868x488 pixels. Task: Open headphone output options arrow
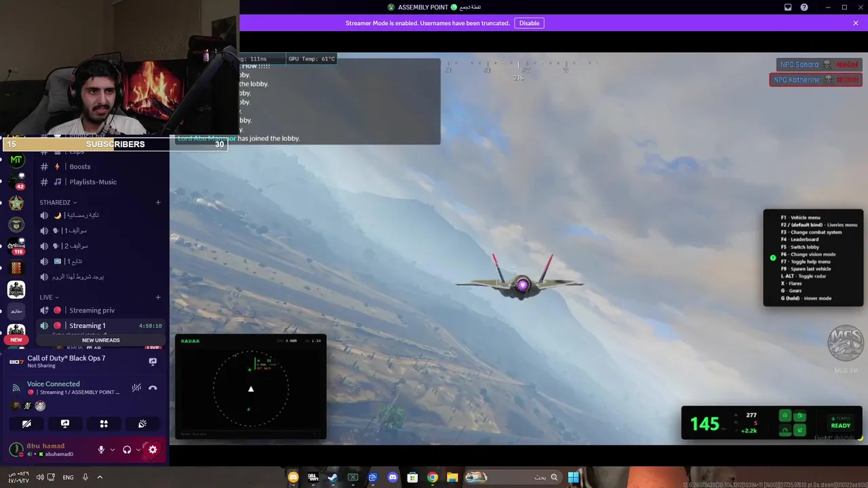[138, 449]
